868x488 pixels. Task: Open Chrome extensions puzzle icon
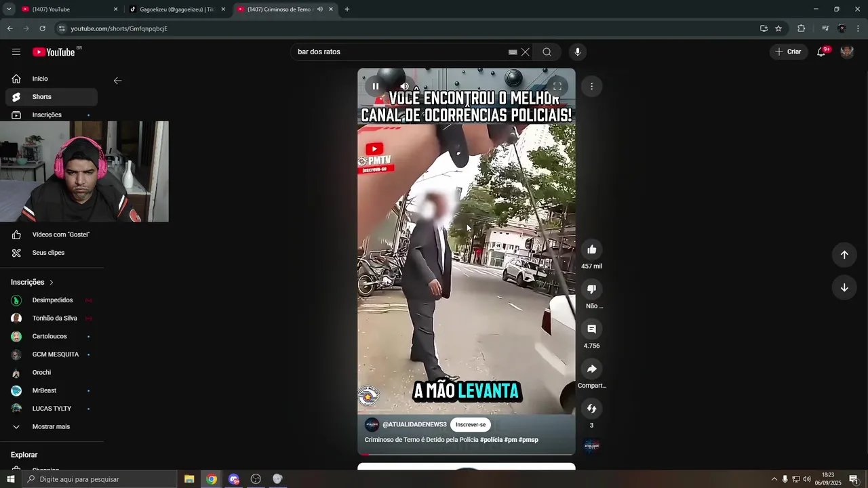point(801,28)
